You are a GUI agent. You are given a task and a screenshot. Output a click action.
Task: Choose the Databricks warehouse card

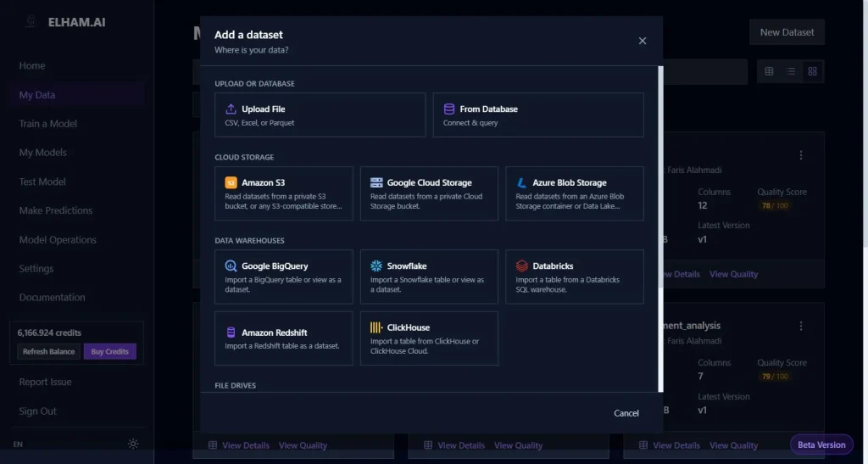[575, 277]
